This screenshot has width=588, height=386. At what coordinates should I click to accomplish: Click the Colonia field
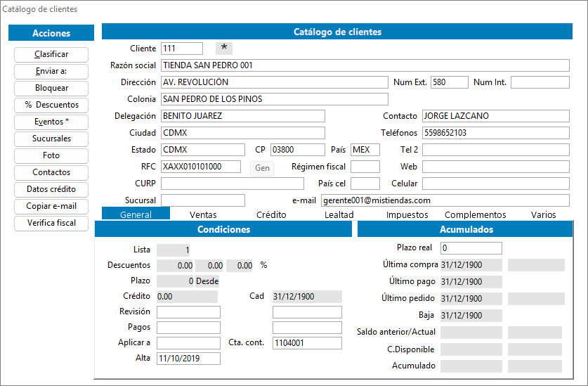coord(274,99)
